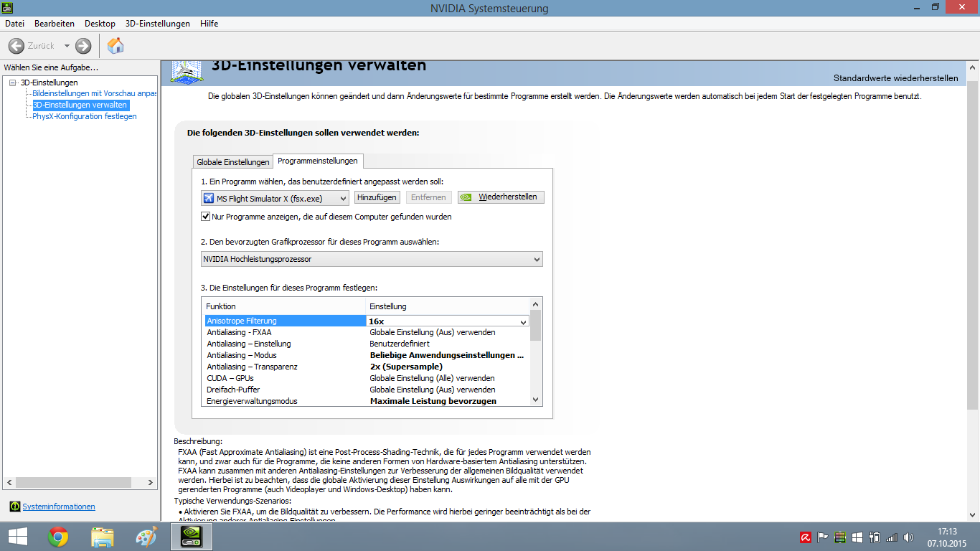Click the Windows Start button
This screenshot has width=980, height=551.
tap(18, 537)
